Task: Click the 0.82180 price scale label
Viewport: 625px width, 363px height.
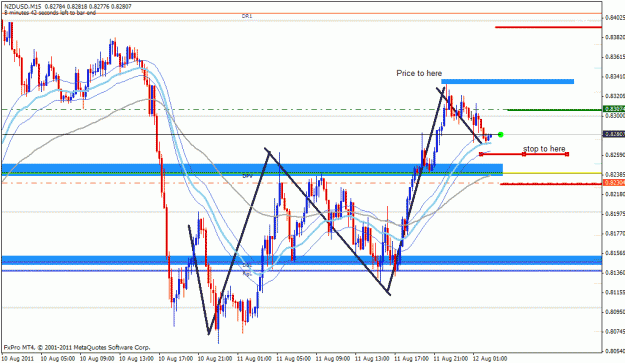Action: 615,194
